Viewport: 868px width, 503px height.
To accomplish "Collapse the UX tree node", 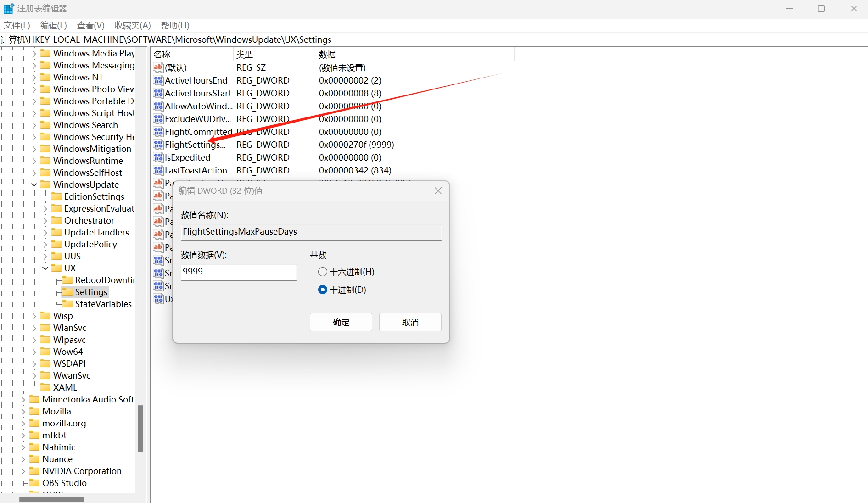I will (45, 268).
